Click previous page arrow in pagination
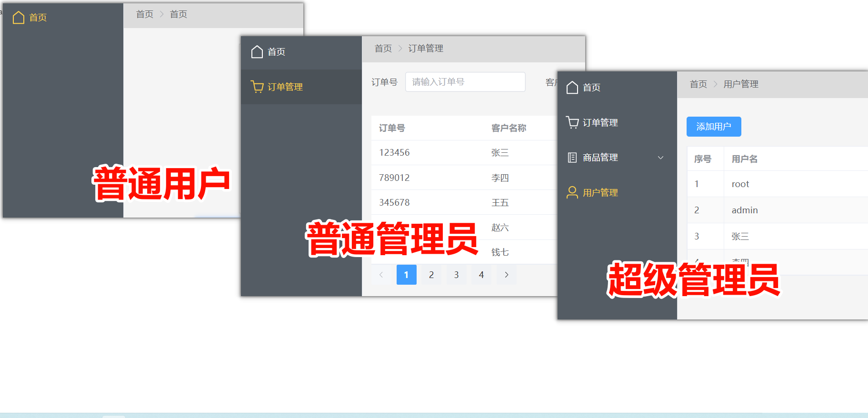The width and height of the screenshot is (868, 418). 381,275
